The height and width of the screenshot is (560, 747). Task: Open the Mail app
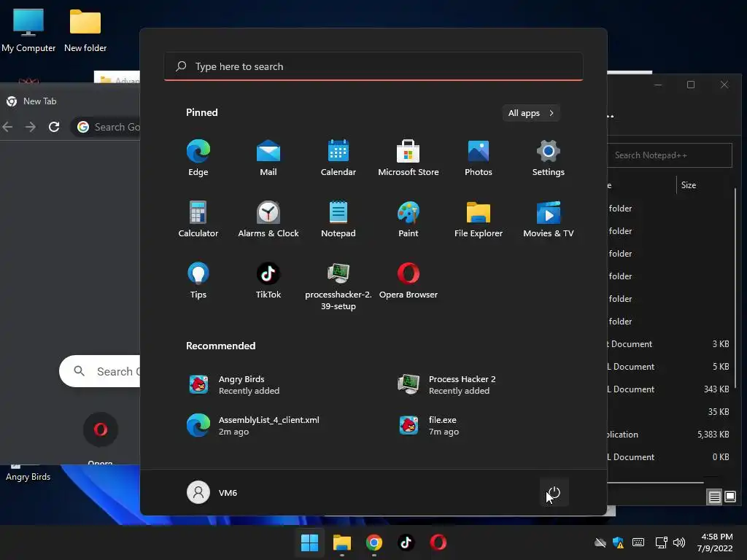point(268,158)
